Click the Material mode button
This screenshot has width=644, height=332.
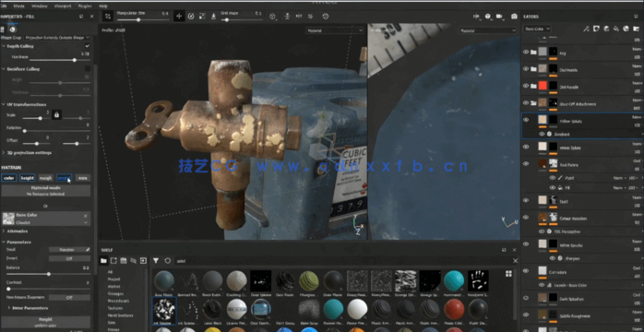point(45,190)
